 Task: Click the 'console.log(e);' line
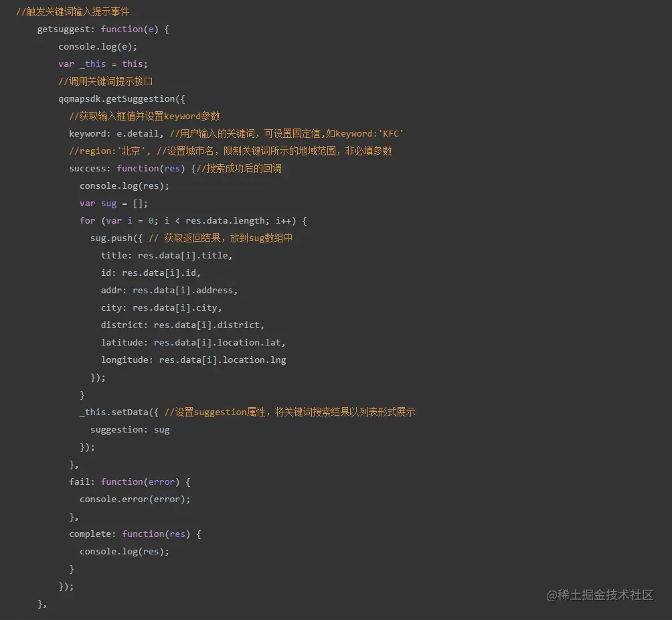point(98,47)
